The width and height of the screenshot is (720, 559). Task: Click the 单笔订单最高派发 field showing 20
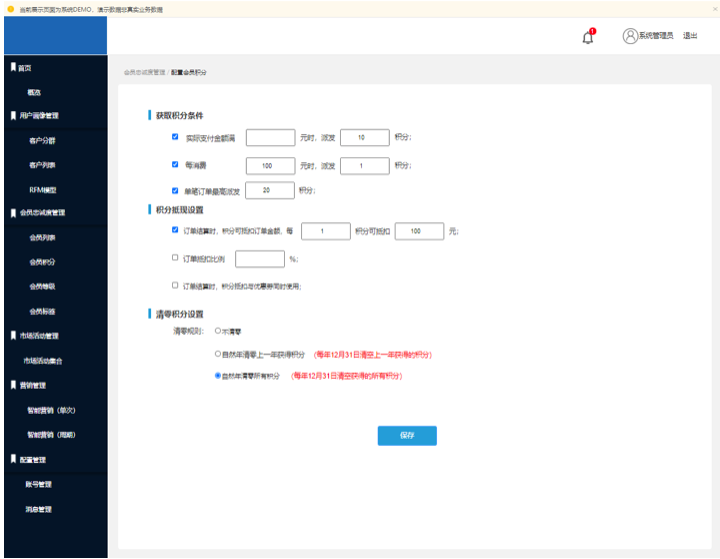point(270,190)
